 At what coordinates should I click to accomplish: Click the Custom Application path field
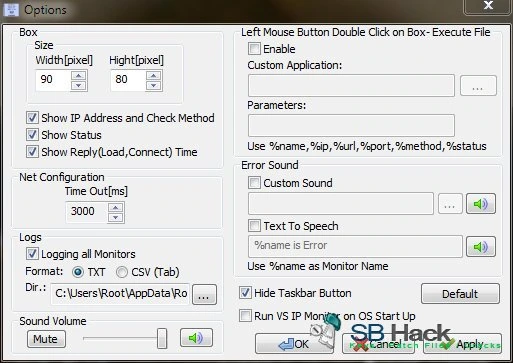351,86
